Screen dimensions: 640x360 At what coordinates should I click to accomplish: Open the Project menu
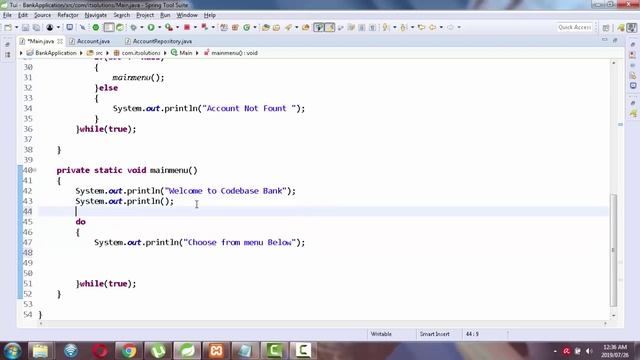(x=145, y=15)
